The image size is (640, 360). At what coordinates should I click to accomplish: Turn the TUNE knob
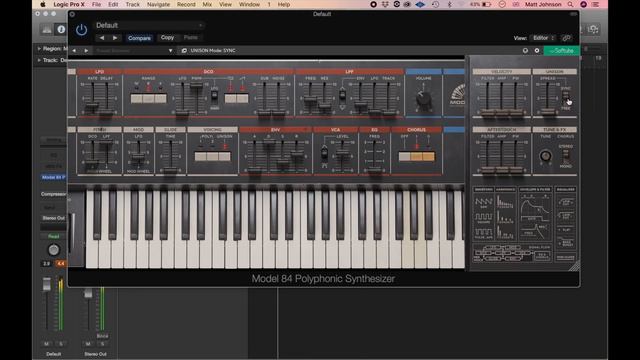click(x=546, y=156)
